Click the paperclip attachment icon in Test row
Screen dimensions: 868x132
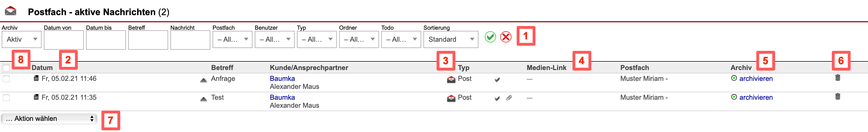tap(509, 98)
